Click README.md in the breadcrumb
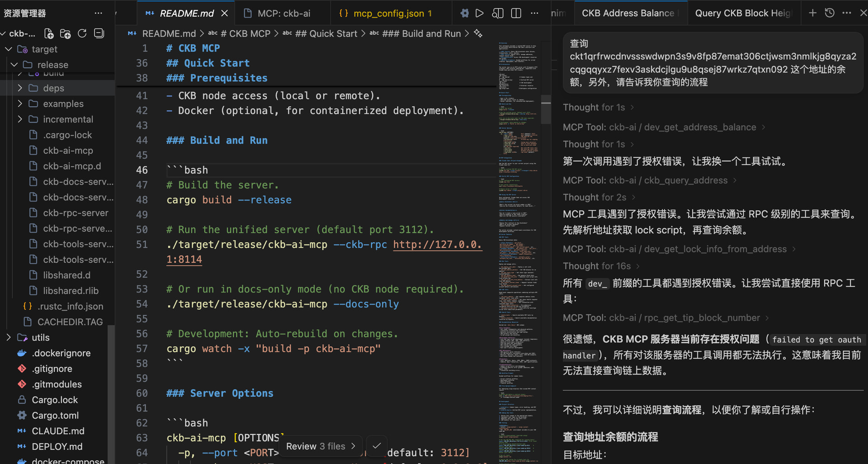 point(169,33)
